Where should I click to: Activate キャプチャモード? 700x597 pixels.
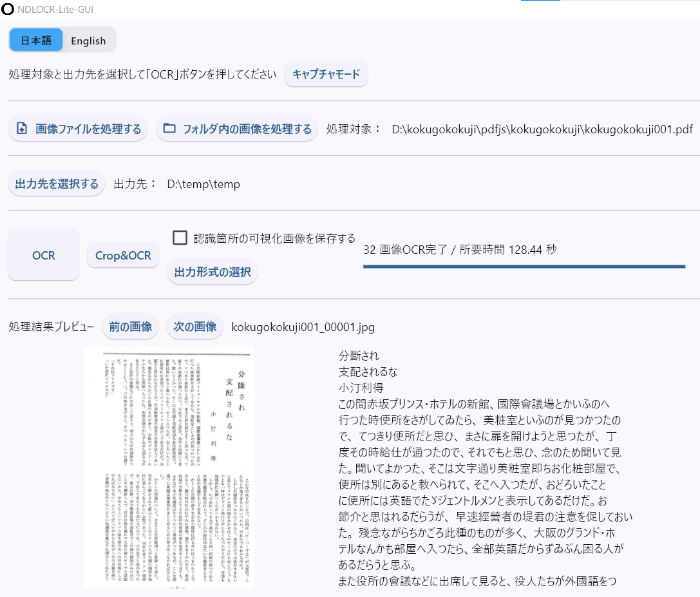[326, 74]
